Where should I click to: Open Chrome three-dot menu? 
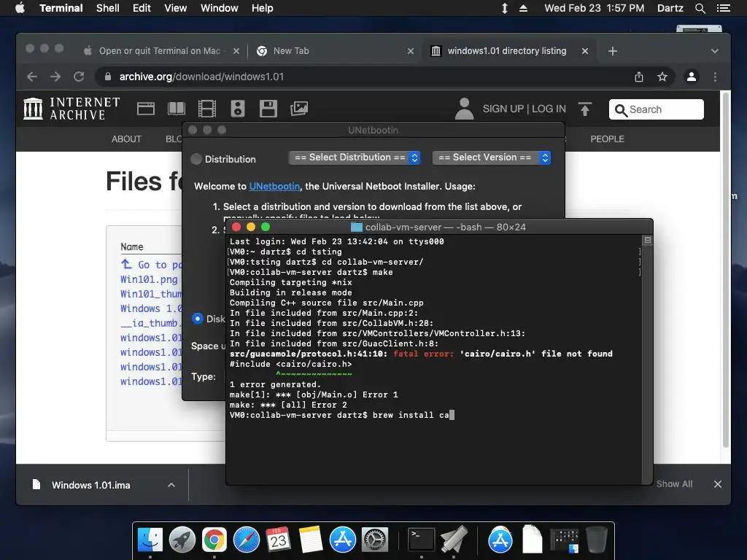tap(715, 77)
